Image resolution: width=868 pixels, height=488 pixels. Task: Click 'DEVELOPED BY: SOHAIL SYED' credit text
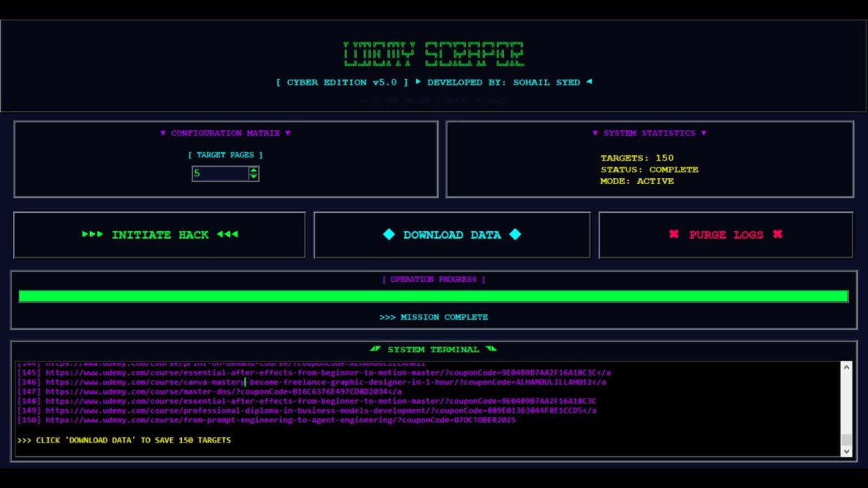point(503,82)
